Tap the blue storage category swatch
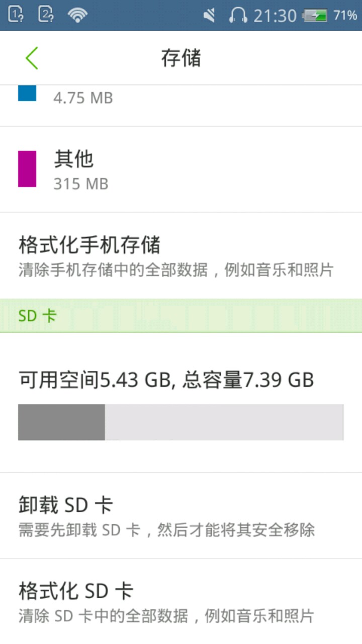The height and width of the screenshot is (644, 362). point(27,93)
